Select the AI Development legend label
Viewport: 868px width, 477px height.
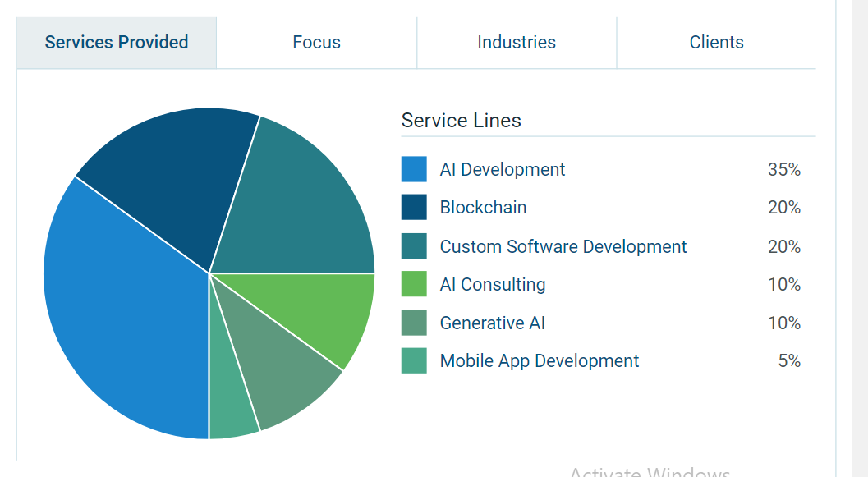(502, 169)
